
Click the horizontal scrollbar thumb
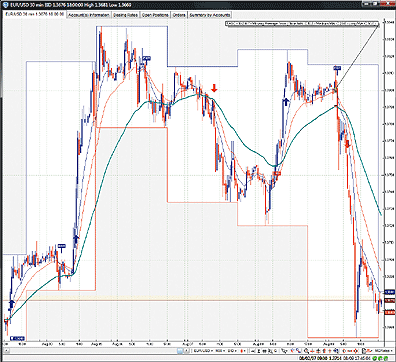180,351
